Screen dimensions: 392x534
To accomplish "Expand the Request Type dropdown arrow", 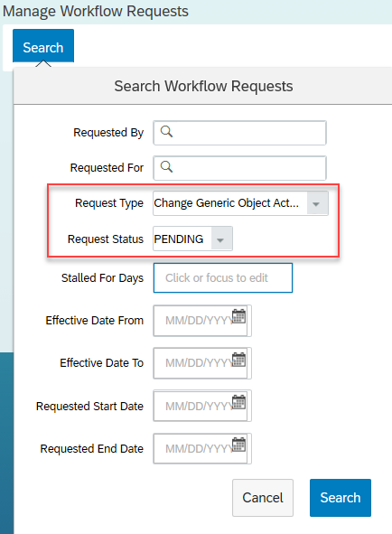I will point(317,203).
